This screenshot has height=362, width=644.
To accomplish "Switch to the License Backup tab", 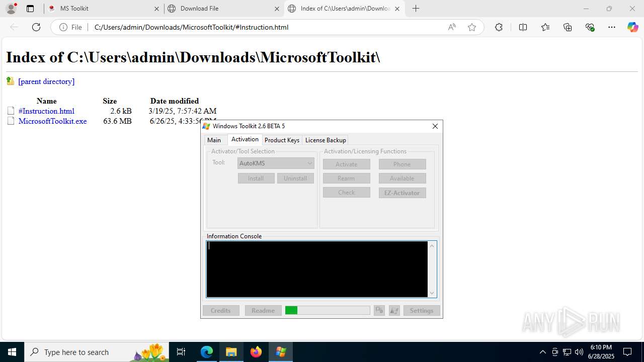I will pyautogui.click(x=326, y=140).
